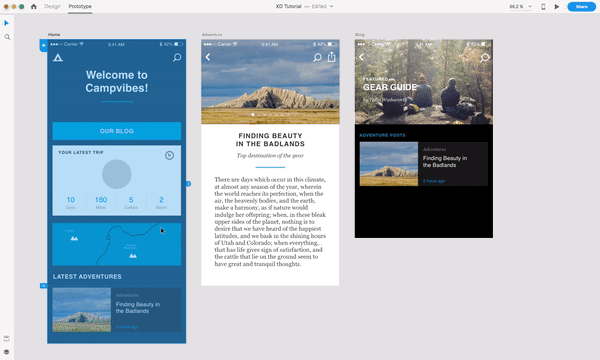Open the Assets panel icon at bottom left

tap(7, 338)
